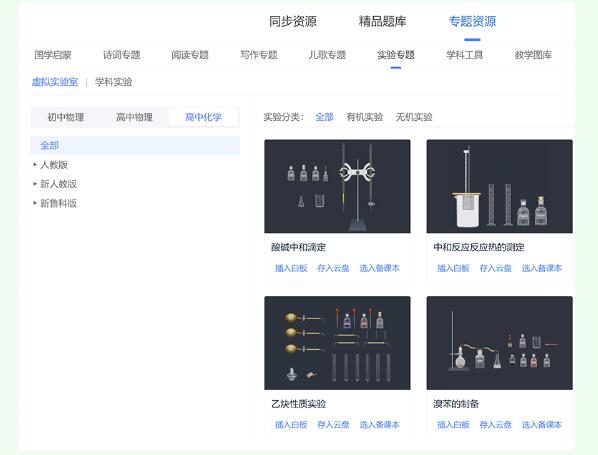The height and width of the screenshot is (455, 598).
Task: Open the 溴苯的制备 experiment thumbnail
Action: (x=500, y=343)
